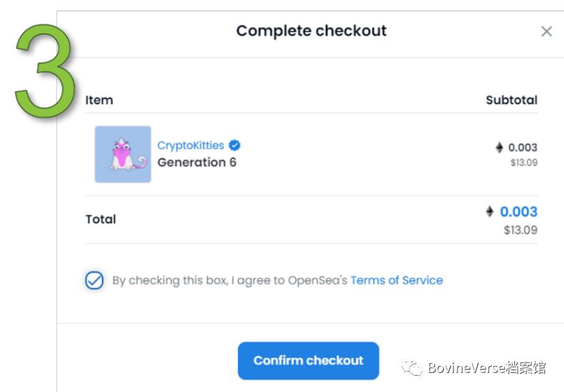Click the $13.09 value under the Total
This screenshot has width=564, height=392.
tap(521, 230)
